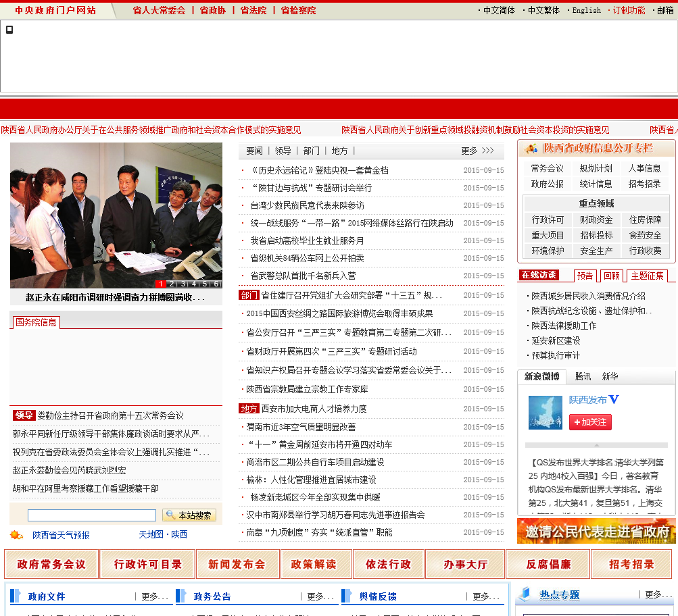This screenshot has height=616, width=678.
Task: Click the site search input field
Action: click(92, 515)
